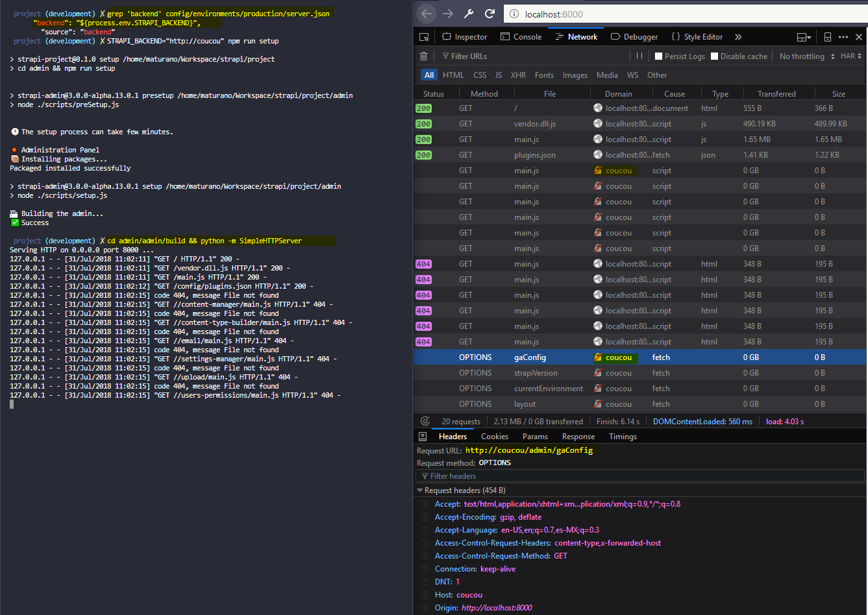Click the site info icon in address bar
Viewport: 868px width, 615px height.
click(514, 14)
